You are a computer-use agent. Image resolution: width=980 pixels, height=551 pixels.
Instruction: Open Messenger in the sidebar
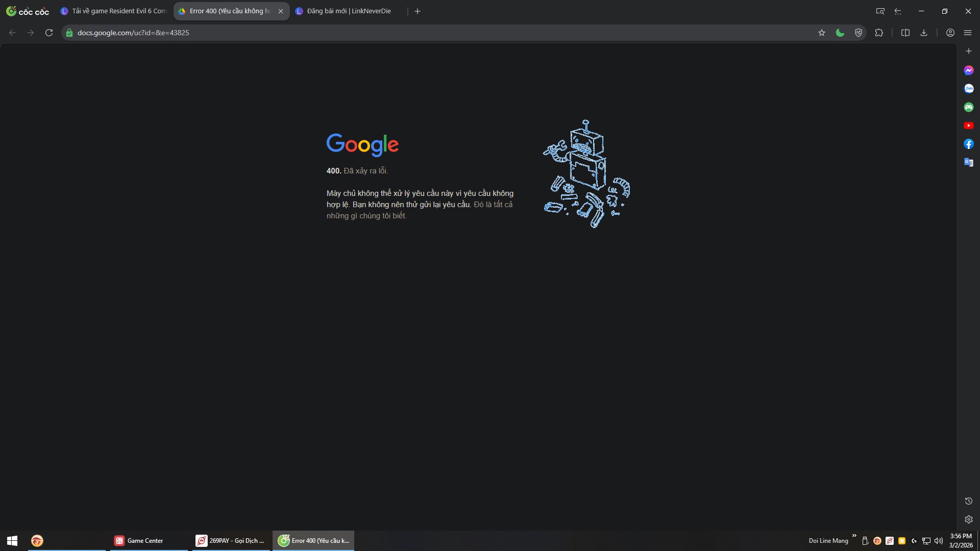[968, 70]
